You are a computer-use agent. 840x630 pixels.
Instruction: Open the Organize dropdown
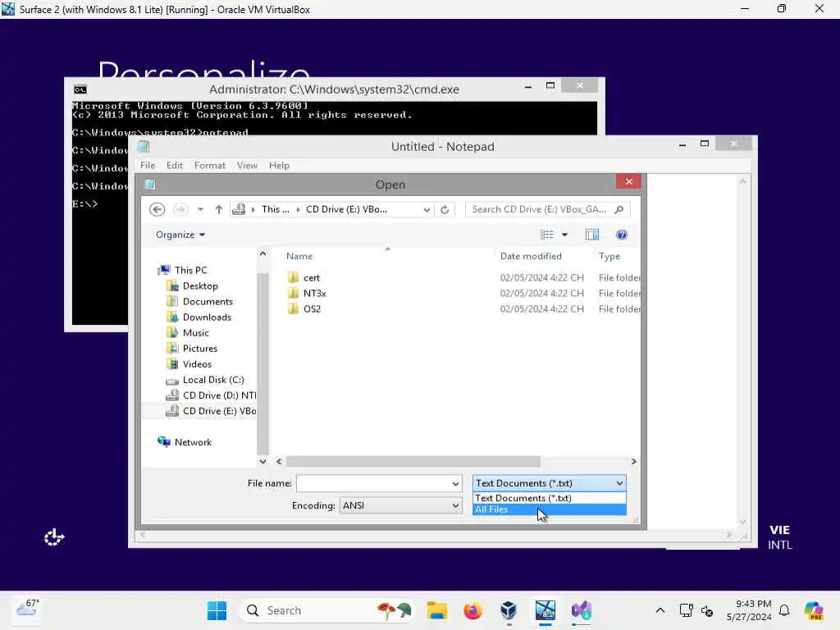[180, 235]
